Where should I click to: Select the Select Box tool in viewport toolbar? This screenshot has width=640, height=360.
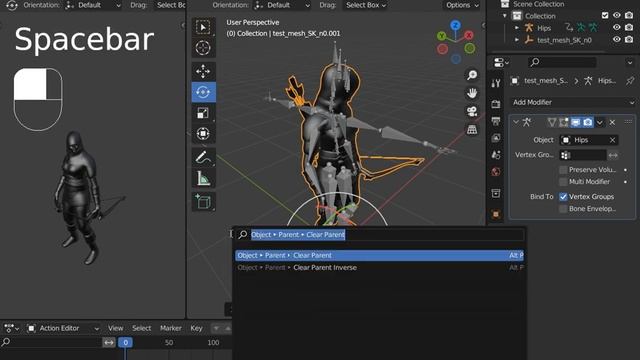(x=203, y=27)
